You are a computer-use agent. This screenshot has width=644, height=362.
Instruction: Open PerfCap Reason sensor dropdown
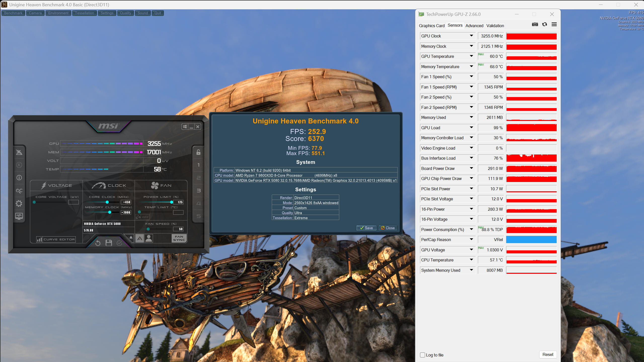(x=471, y=240)
